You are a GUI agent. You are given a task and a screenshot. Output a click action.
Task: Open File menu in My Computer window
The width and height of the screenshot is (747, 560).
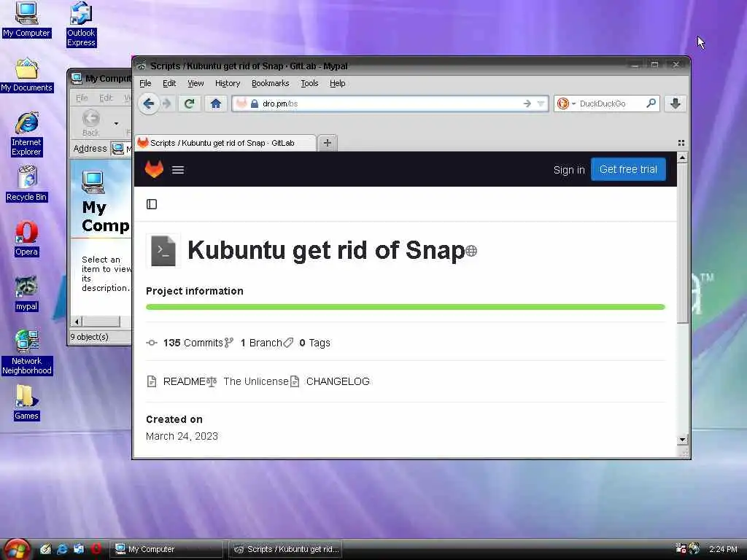click(82, 98)
